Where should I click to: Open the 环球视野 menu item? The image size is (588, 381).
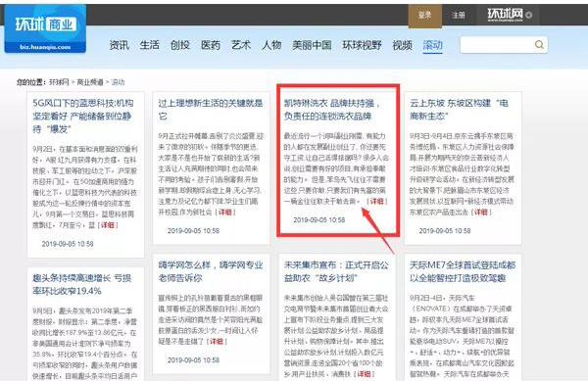click(x=362, y=45)
